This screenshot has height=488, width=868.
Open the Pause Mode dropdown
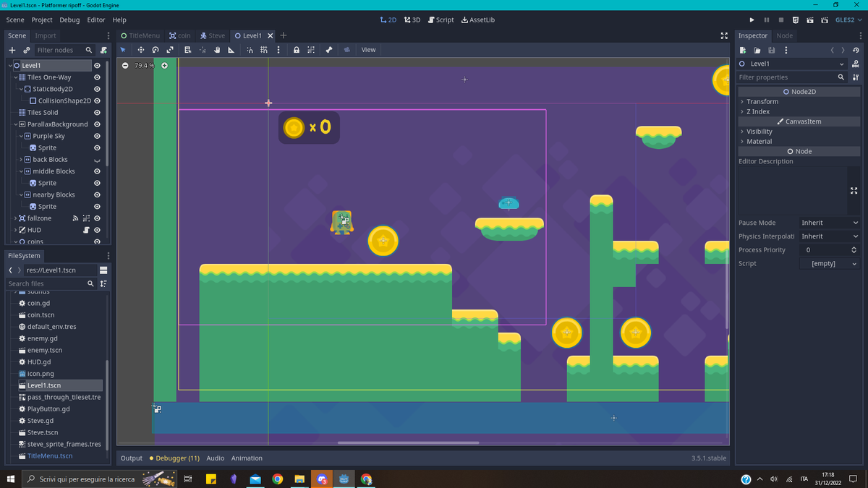click(830, 223)
